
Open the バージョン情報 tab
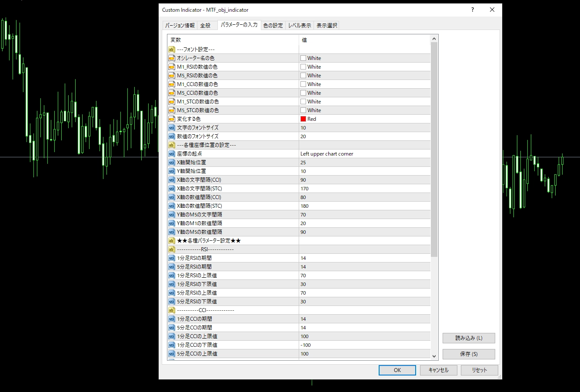[180, 26]
